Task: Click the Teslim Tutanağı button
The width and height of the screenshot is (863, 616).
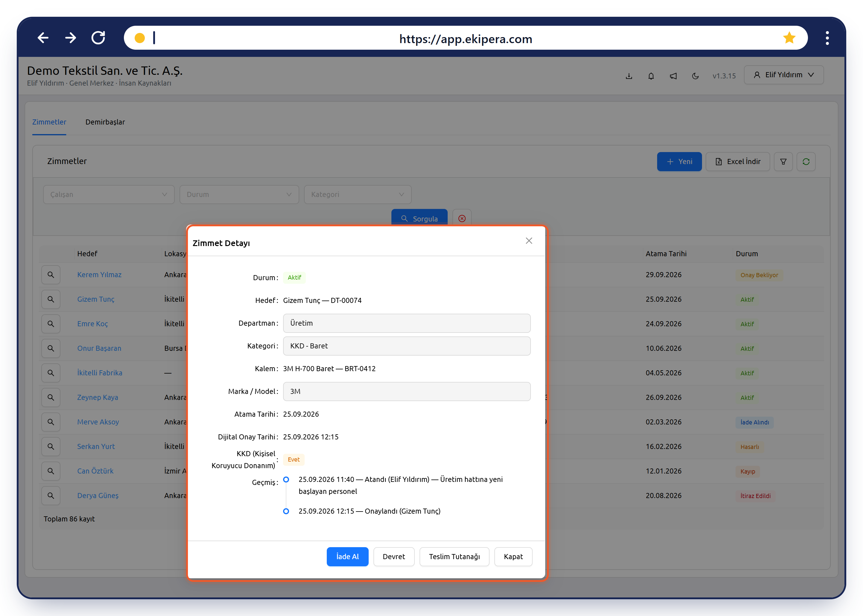Action: point(454,556)
